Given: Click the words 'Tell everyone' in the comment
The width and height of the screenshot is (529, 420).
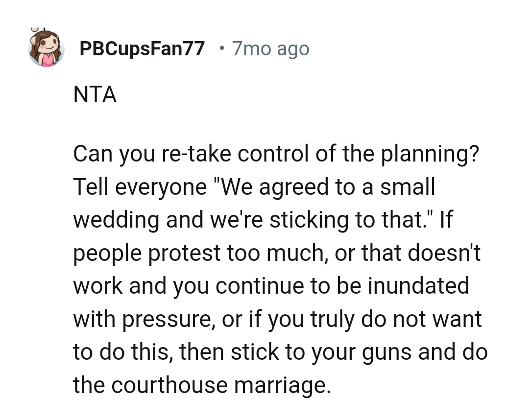Looking at the screenshot, I should click(x=140, y=187).
